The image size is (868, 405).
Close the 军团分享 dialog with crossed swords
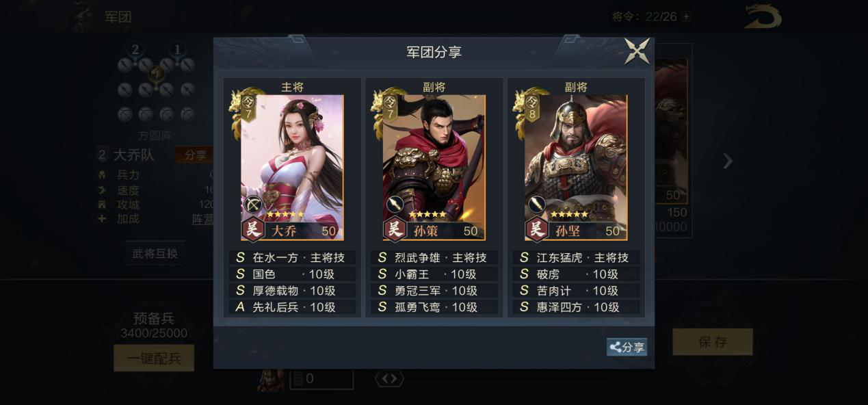[x=637, y=51]
